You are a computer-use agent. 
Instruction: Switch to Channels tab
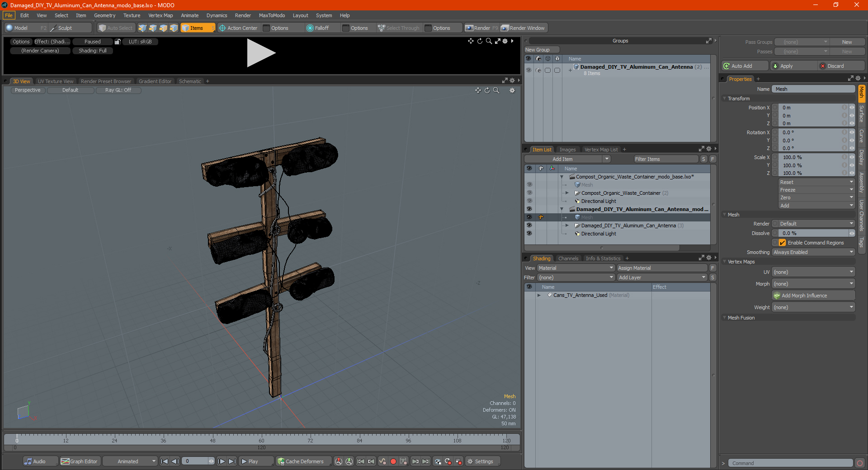point(568,258)
